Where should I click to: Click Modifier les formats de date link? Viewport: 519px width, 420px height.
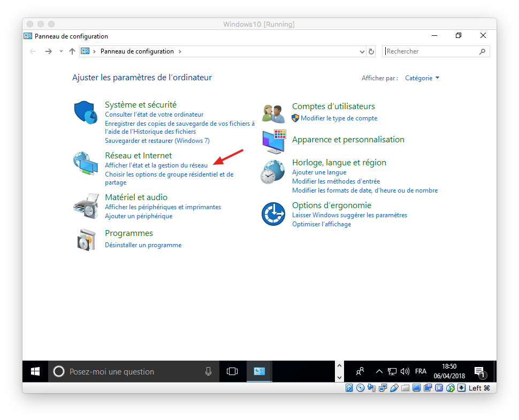[x=365, y=190]
